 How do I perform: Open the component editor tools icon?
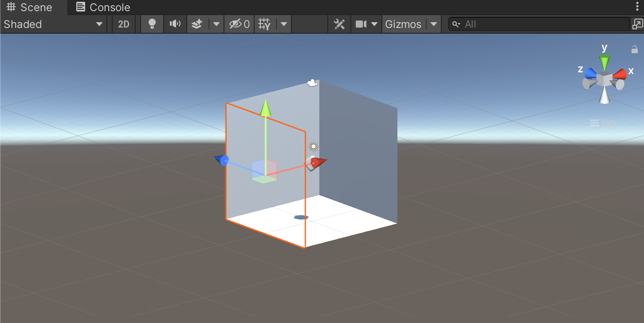pyautogui.click(x=339, y=24)
